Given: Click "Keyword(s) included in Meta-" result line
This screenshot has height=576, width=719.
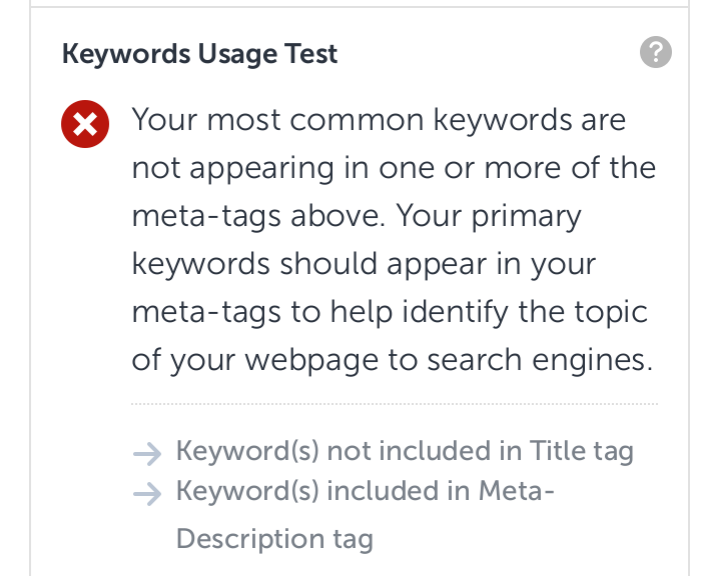Looking at the screenshot, I should (x=364, y=492).
